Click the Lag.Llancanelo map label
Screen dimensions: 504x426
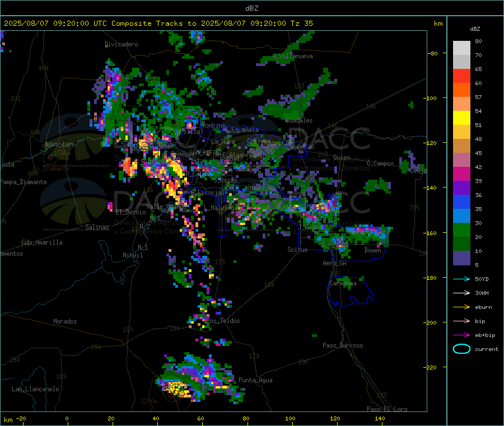click(35, 389)
